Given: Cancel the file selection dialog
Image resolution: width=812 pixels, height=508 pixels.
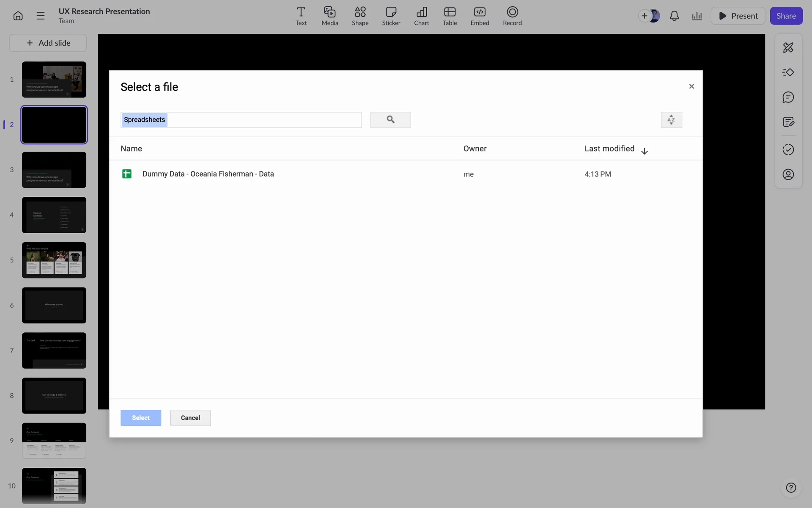Looking at the screenshot, I should [x=190, y=418].
